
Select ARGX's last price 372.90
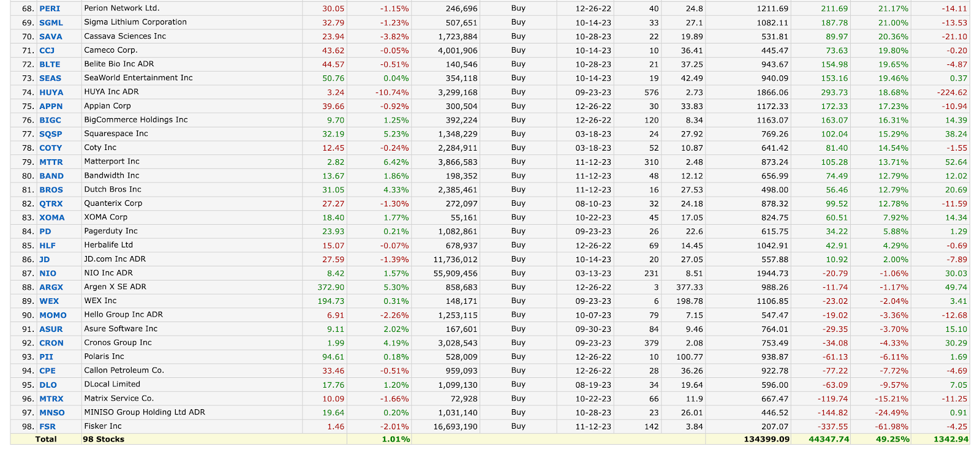tap(331, 287)
